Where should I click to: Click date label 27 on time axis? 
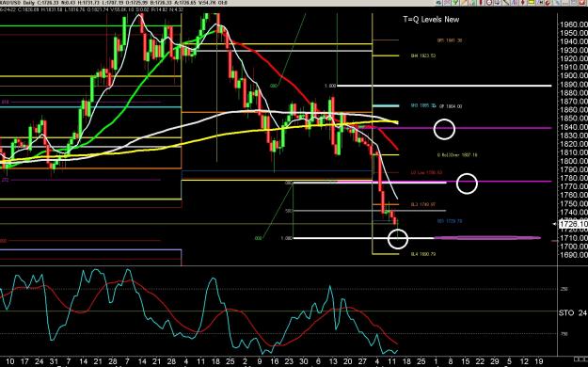point(362,361)
